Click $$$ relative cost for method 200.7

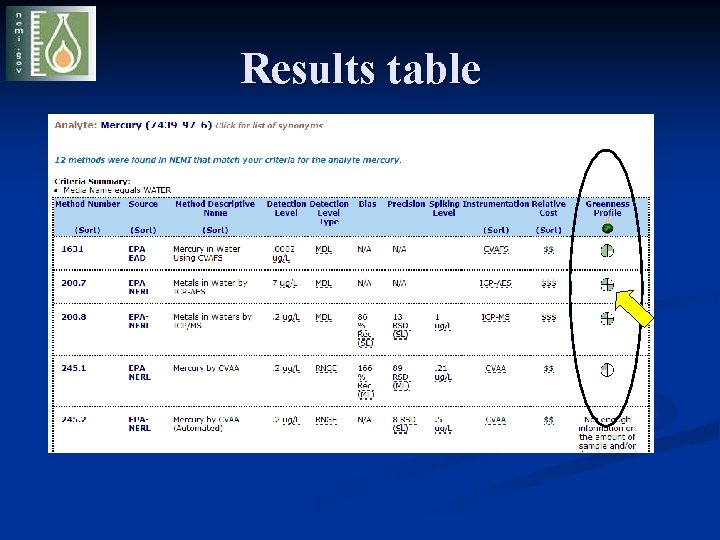pyautogui.click(x=549, y=284)
